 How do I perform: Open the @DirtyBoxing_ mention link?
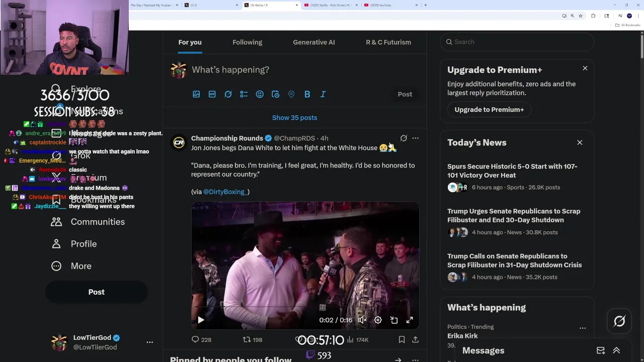(x=226, y=192)
